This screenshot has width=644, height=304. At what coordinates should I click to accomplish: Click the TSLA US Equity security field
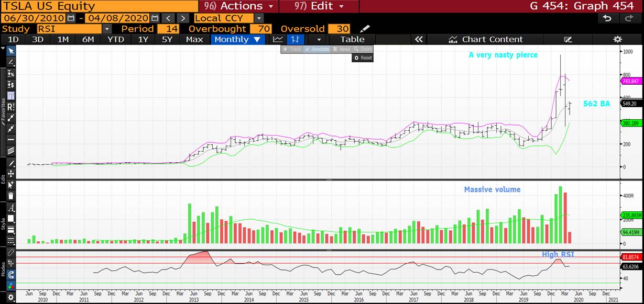pos(99,6)
